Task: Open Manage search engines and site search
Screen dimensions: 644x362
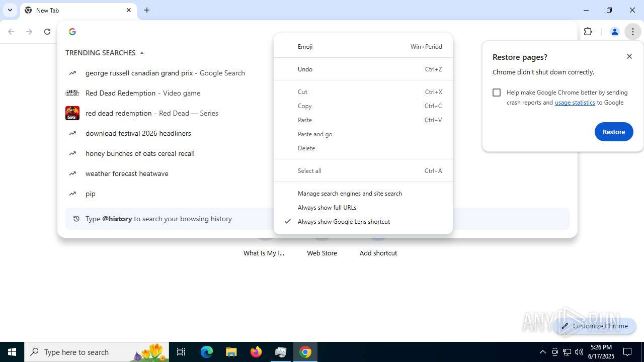Action: 363,194
